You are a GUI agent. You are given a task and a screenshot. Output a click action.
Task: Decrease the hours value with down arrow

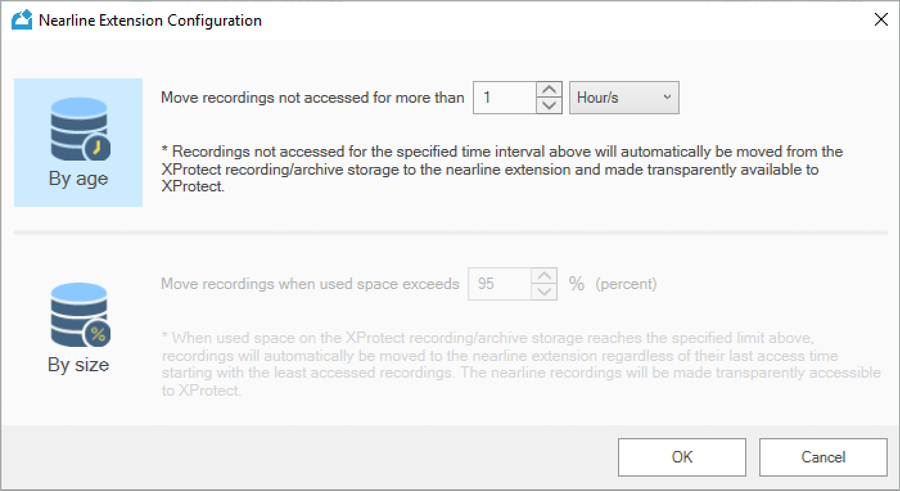[x=549, y=105]
